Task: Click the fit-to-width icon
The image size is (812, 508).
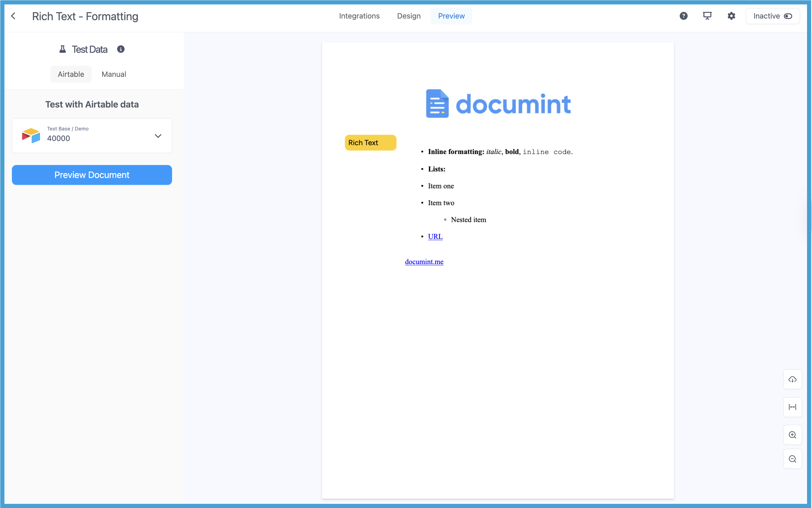Action: click(792, 407)
